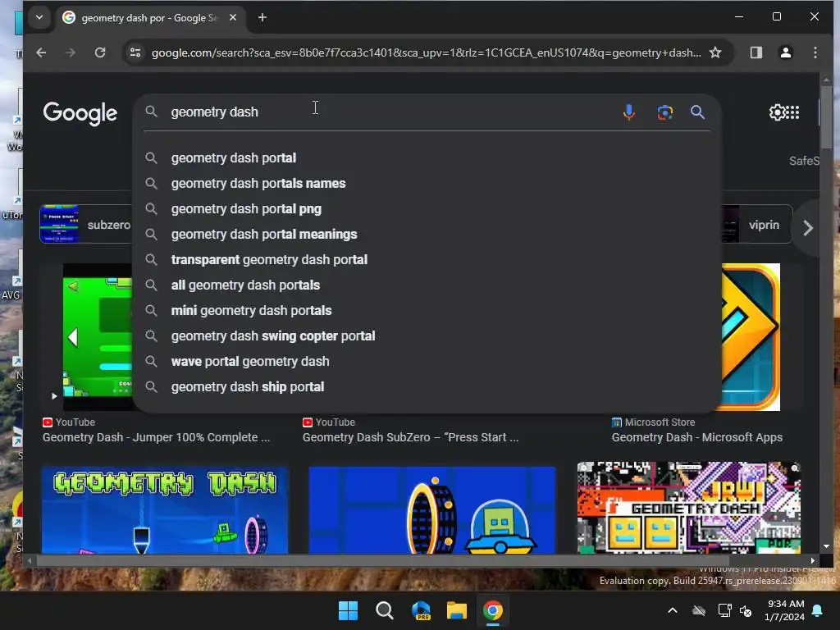Open 'Geometry Dash - Jumper 100% Complete' result

157,437
